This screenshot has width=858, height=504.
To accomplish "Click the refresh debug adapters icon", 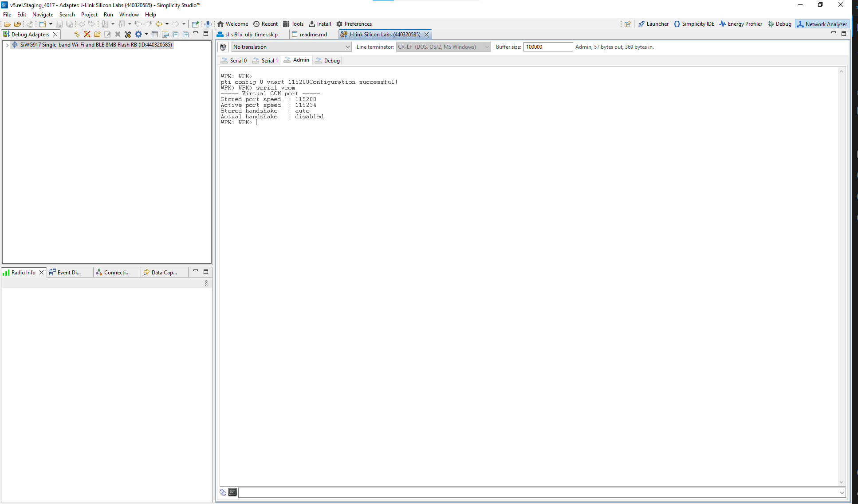I will (x=77, y=34).
